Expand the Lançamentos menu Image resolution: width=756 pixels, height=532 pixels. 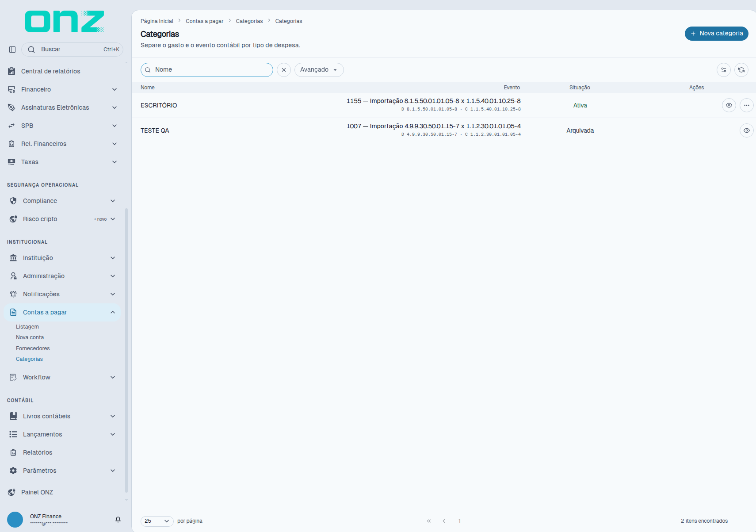click(x=62, y=434)
